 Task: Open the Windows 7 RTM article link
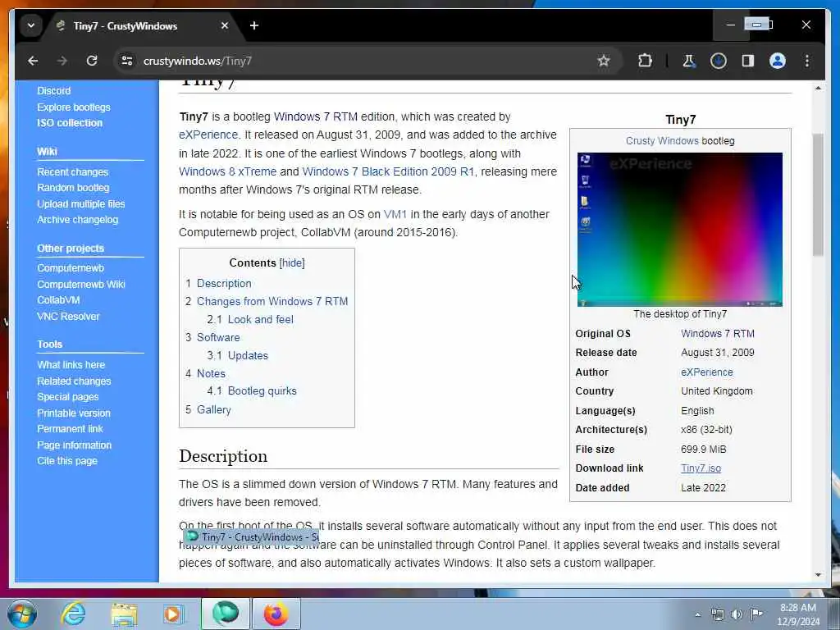316,116
